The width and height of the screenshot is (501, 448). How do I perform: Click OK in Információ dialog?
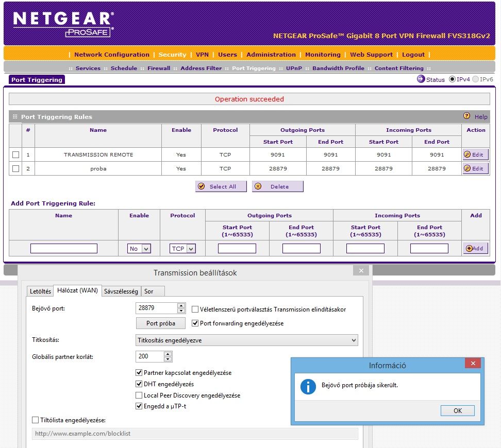click(x=457, y=410)
